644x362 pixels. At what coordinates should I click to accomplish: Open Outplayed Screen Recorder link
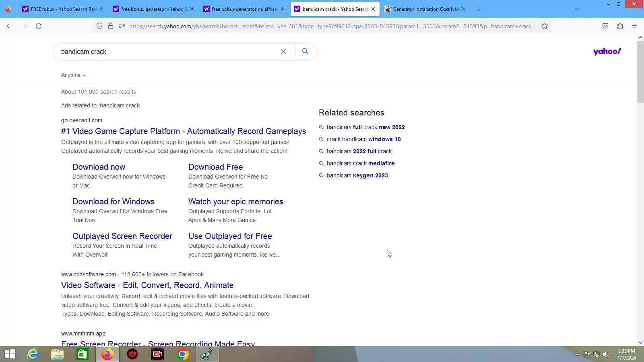coord(122,236)
